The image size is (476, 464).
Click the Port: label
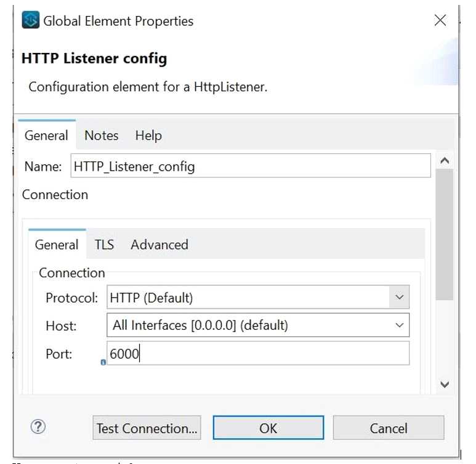point(59,354)
